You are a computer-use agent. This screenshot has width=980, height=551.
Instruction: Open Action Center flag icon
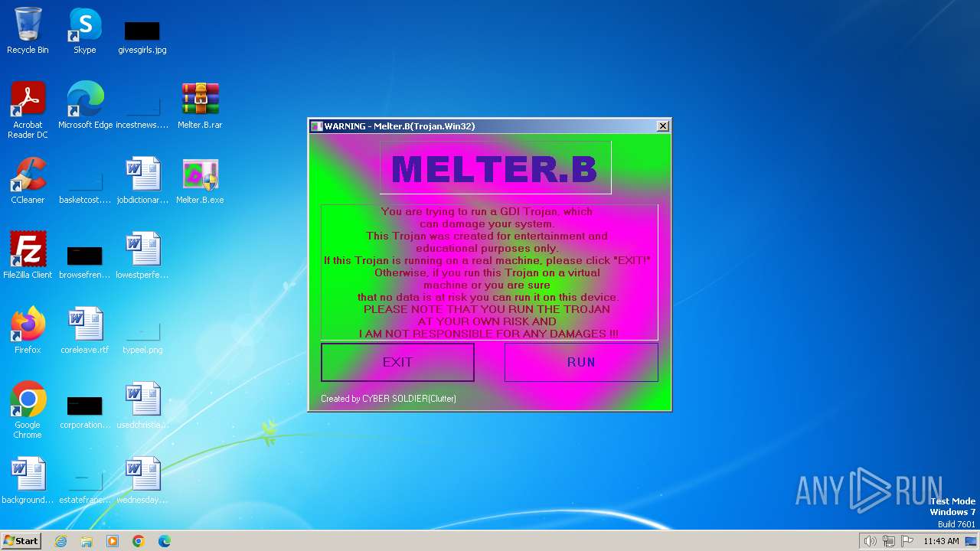point(907,541)
